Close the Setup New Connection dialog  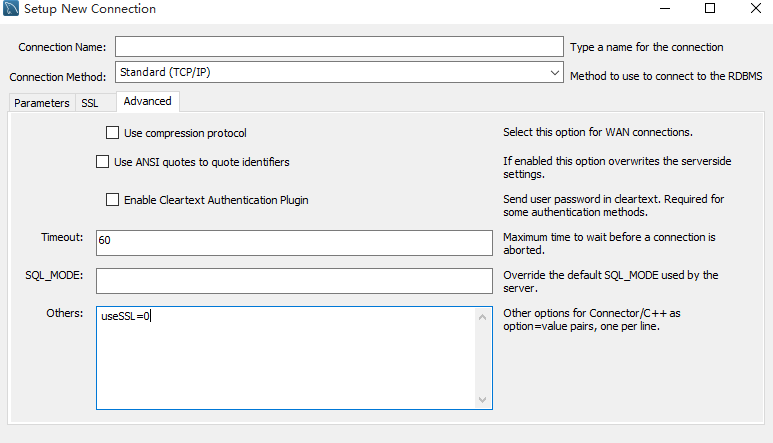pyautogui.click(x=756, y=9)
